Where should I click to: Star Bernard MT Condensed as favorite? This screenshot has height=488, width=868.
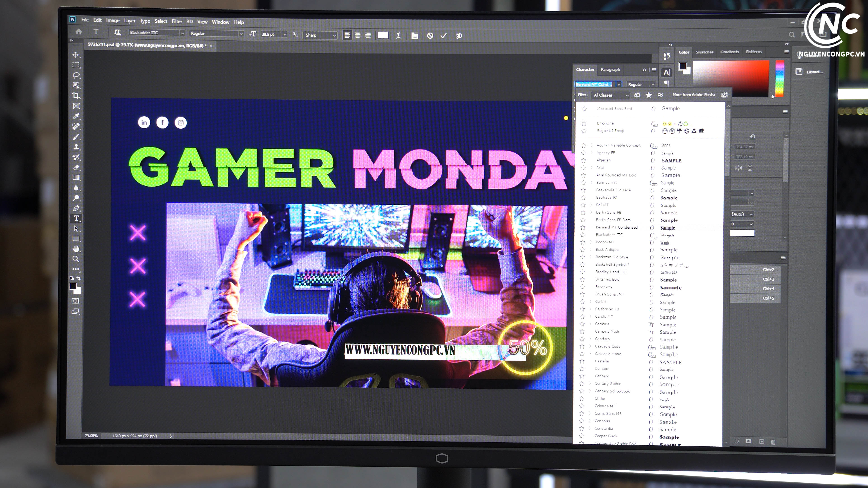point(583,227)
